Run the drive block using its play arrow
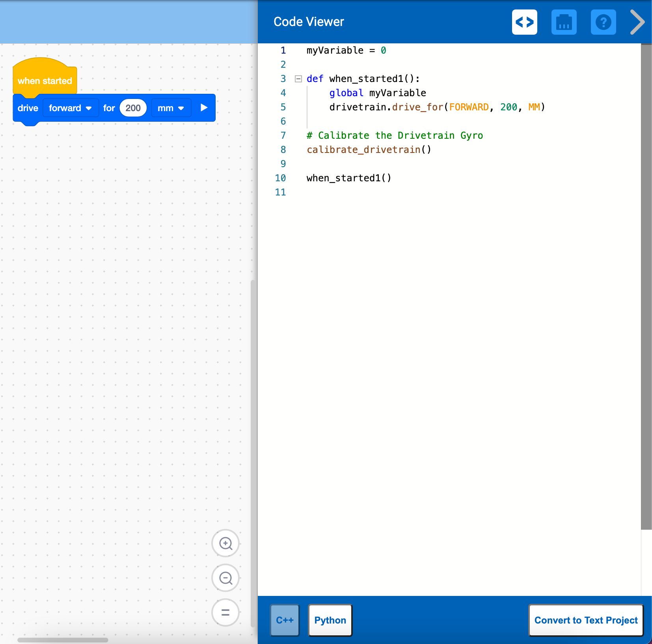This screenshot has height=644, width=652. [204, 108]
